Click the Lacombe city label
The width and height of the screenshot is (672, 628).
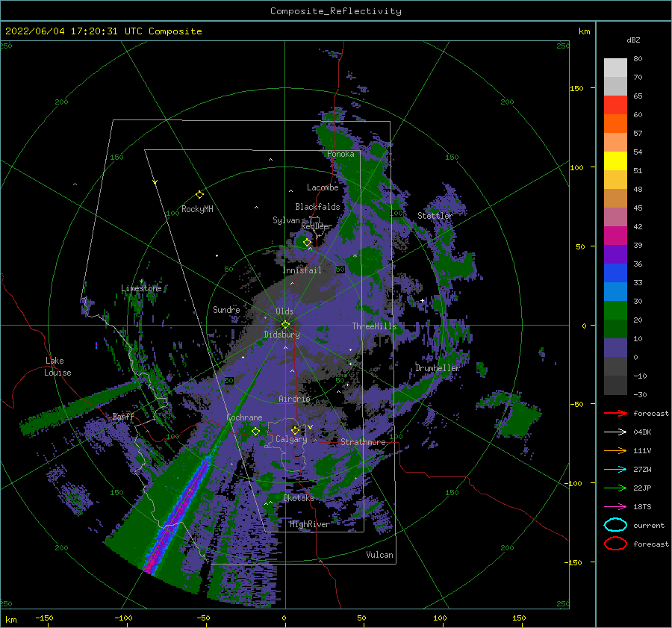point(323,187)
